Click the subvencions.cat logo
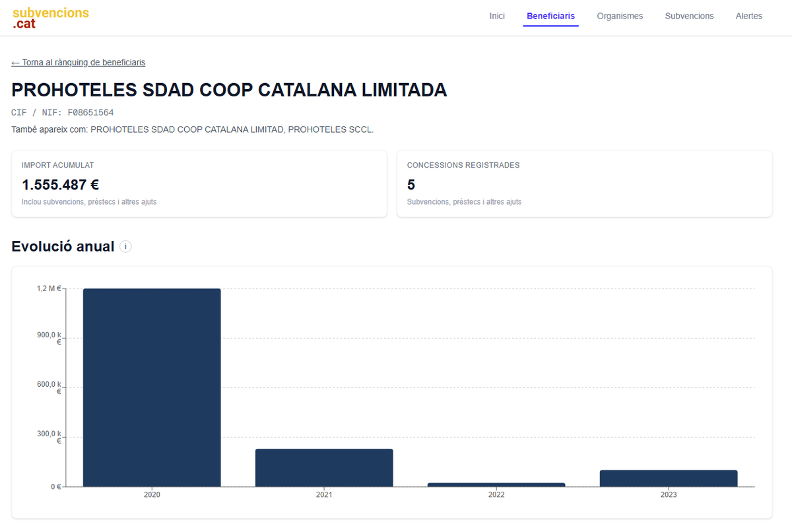Screen dimensions: 792x532 coord(50,18)
